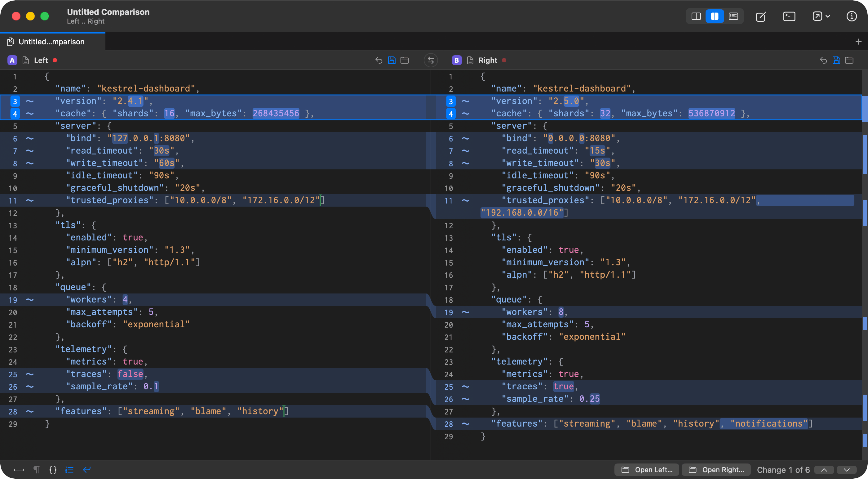Image resolution: width=868 pixels, height=479 pixels.
Task: Open folder icon in Right pane header
Action: tap(849, 60)
